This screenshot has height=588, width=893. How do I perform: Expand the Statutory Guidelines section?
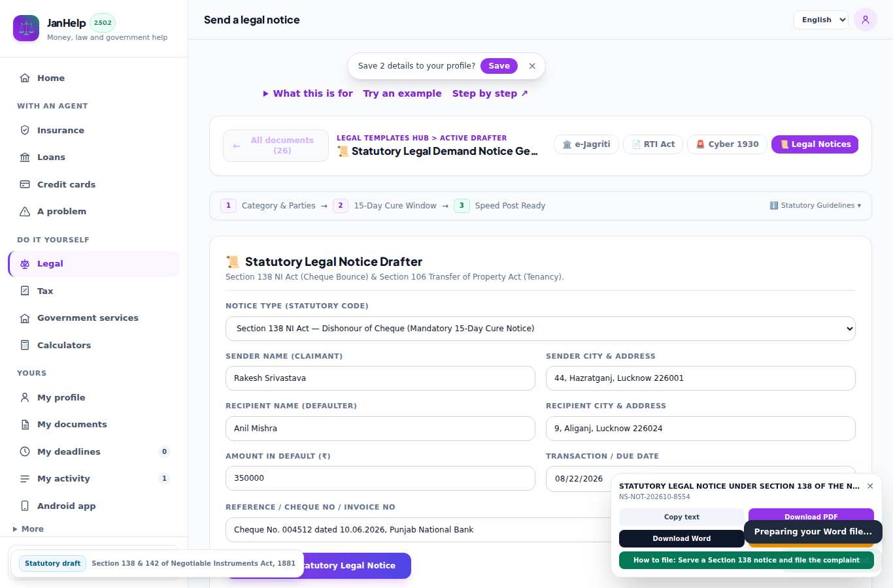(x=815, y=205)
